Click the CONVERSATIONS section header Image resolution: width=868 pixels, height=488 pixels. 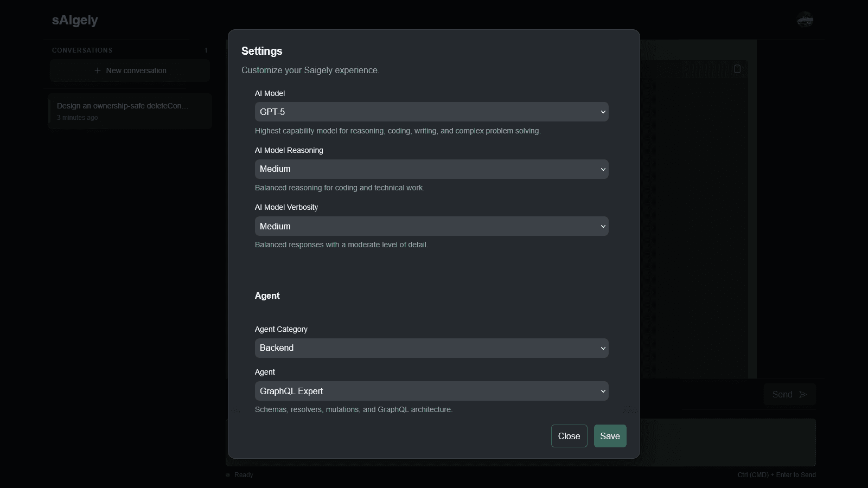pyautogui.click(x=82, y=50)
